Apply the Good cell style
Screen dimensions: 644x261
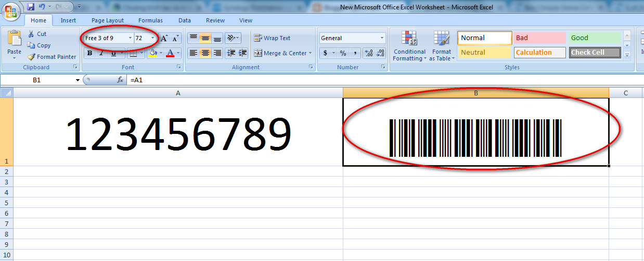595,38
